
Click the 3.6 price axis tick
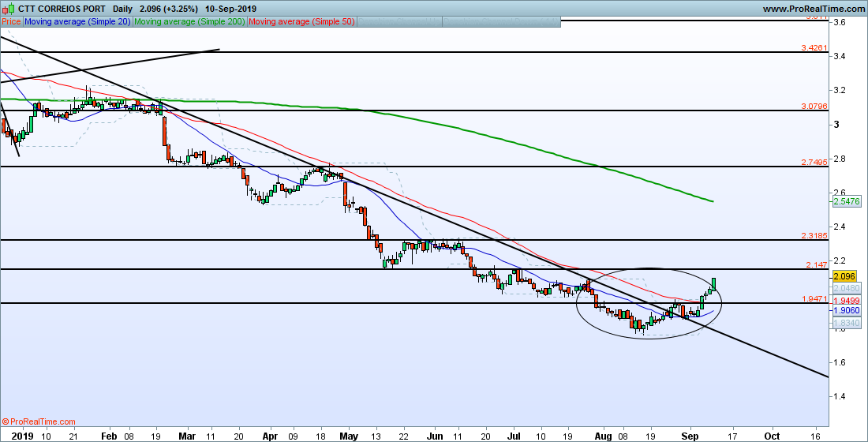[840, 22]
